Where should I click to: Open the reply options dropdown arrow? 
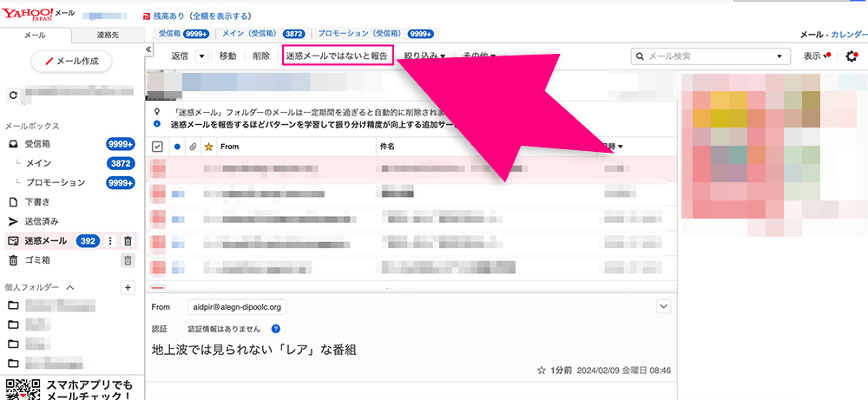click(201, 56)
